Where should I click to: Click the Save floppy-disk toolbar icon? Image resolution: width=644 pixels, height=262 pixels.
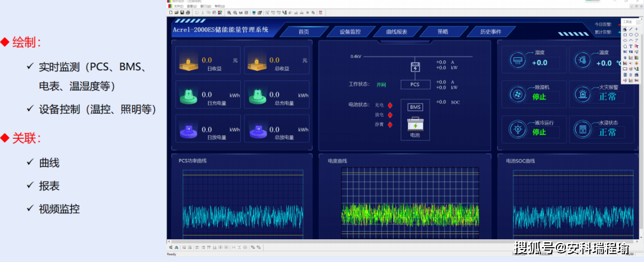182,13
